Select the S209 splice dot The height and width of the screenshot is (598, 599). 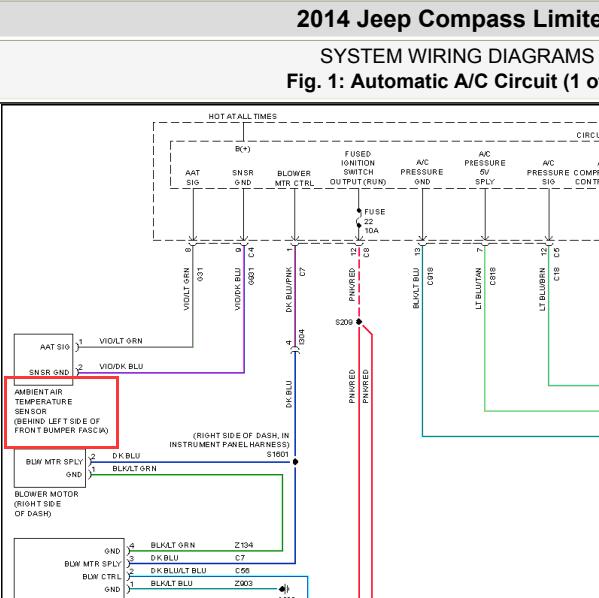(359, 322)
